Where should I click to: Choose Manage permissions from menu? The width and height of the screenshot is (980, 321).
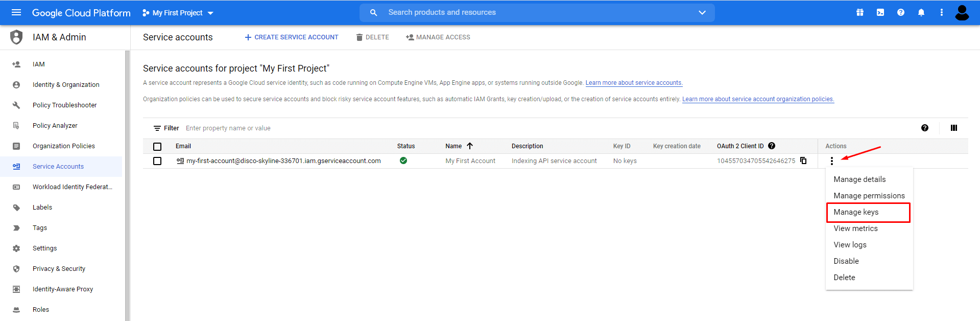(x=869, y=196)
